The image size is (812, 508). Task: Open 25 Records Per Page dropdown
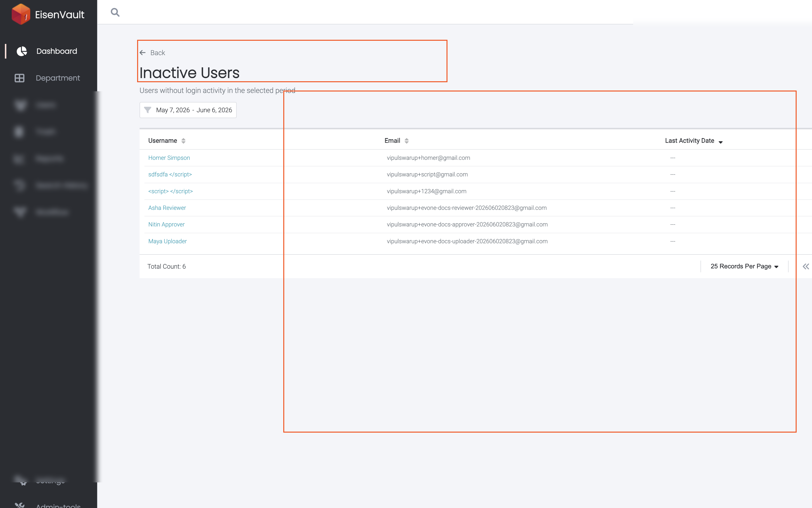click(744, 266)
